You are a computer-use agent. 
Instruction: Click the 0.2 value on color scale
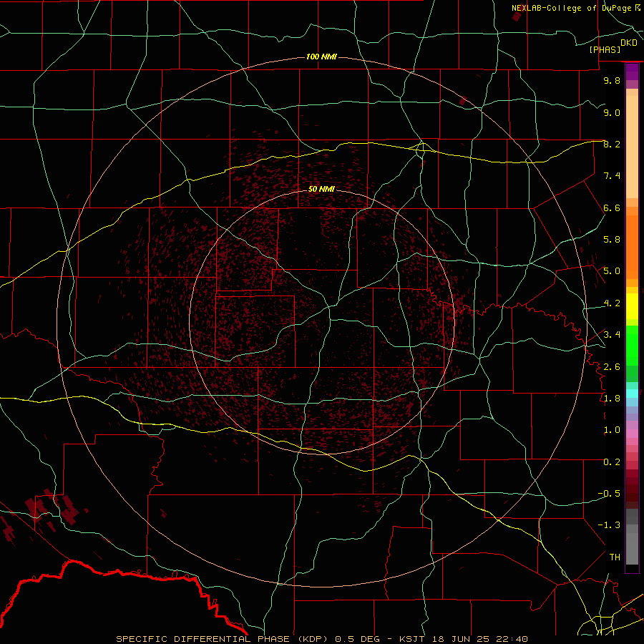(612, 462)
